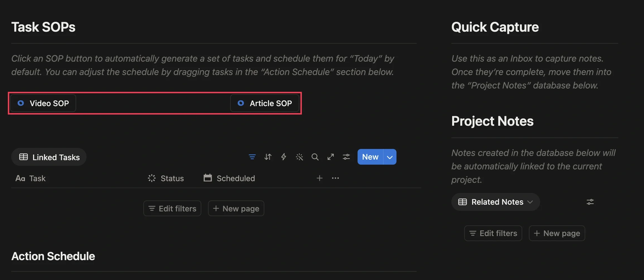
Task: Open database full page with expand arrows icon
Action: [331, 157]
